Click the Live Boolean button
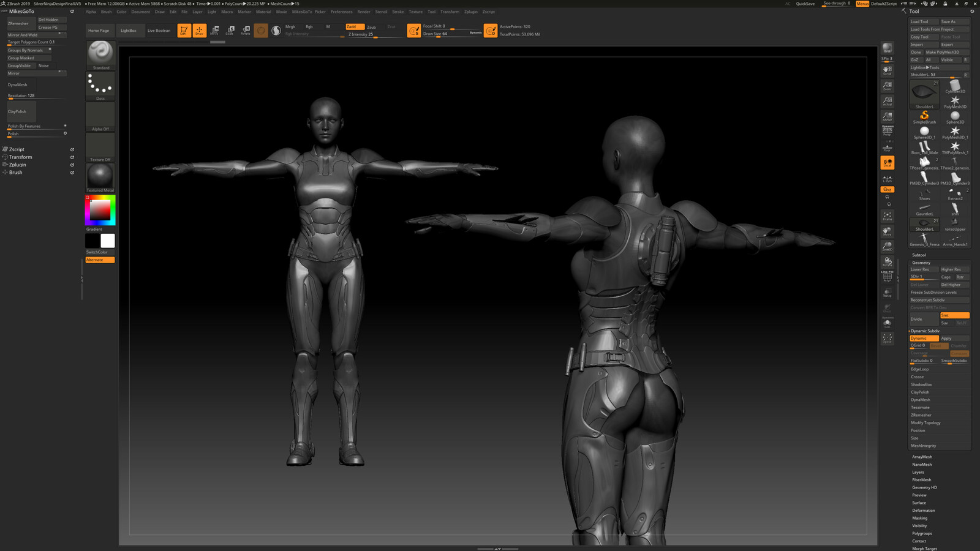This screenshot has height=551, width=980. coord(159,31)
